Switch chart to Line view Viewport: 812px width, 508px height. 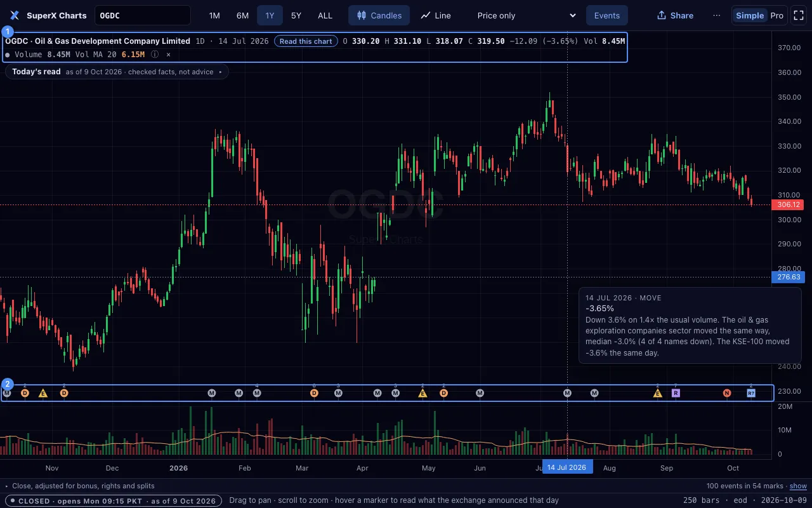pos(436,15)
